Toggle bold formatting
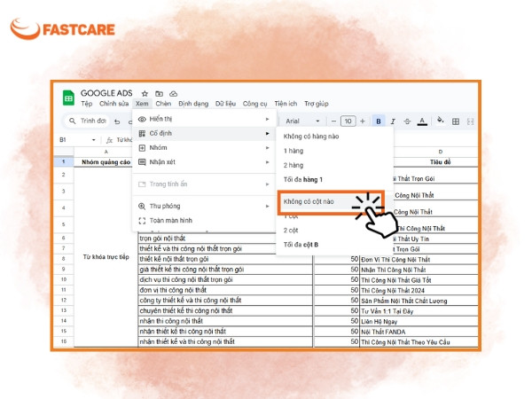The image size is (532, 399). pyautogui.click(x=379, y=121)
